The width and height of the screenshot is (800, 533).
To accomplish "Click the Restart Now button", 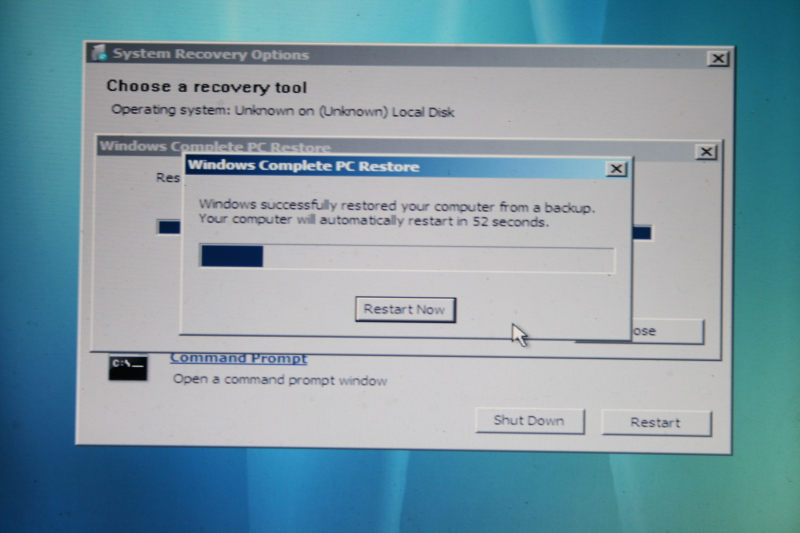I will [x=405, y=310].
